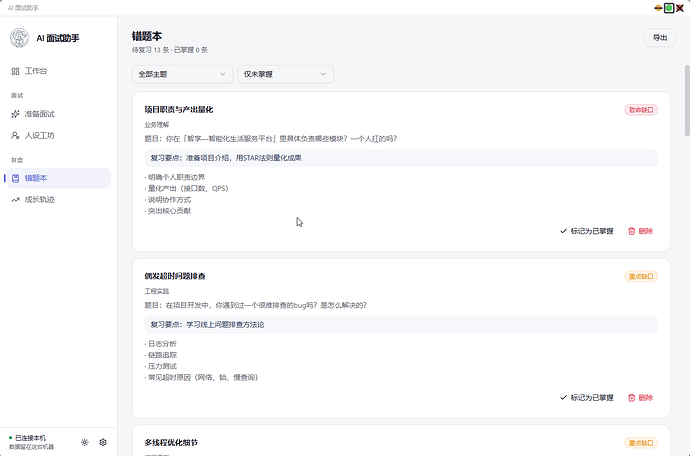Viewport: 690px width, 456px height.
Task: Click the 业务理解 category label
Action: [157, 125]
